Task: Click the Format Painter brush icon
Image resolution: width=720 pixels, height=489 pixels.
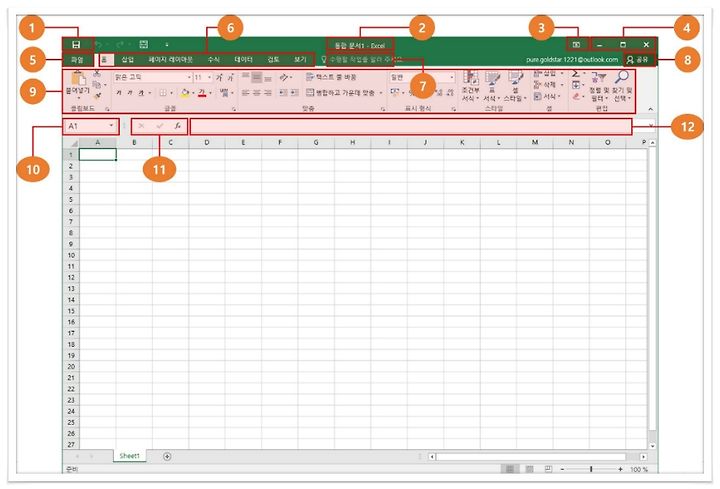Action: (97, 96)
